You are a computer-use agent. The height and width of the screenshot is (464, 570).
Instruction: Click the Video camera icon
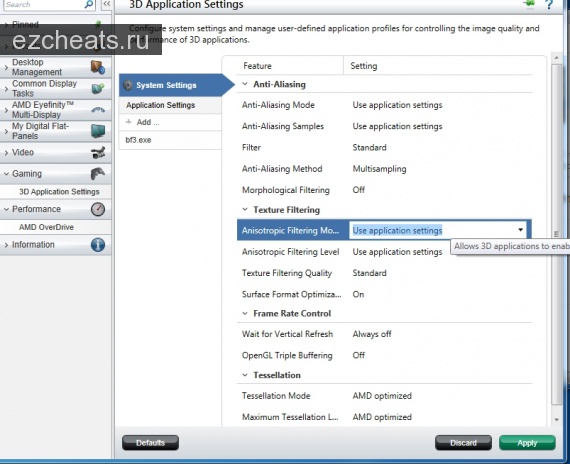98,152
